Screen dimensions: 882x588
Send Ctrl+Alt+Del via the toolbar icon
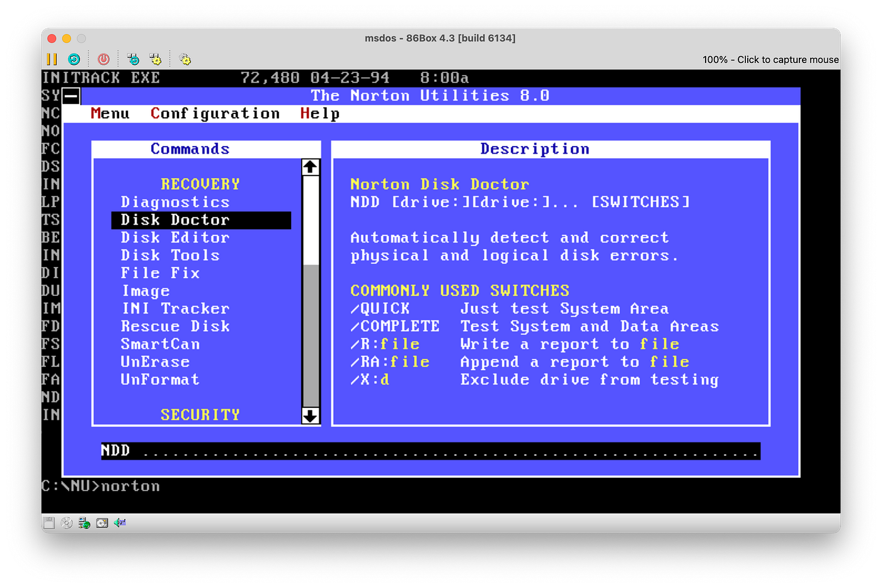click(133, 59)
